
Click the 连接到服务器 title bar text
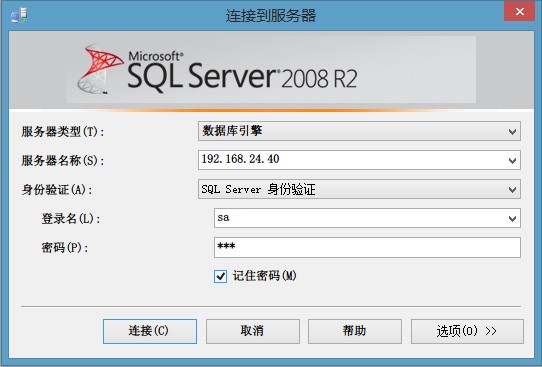[271, 16]
